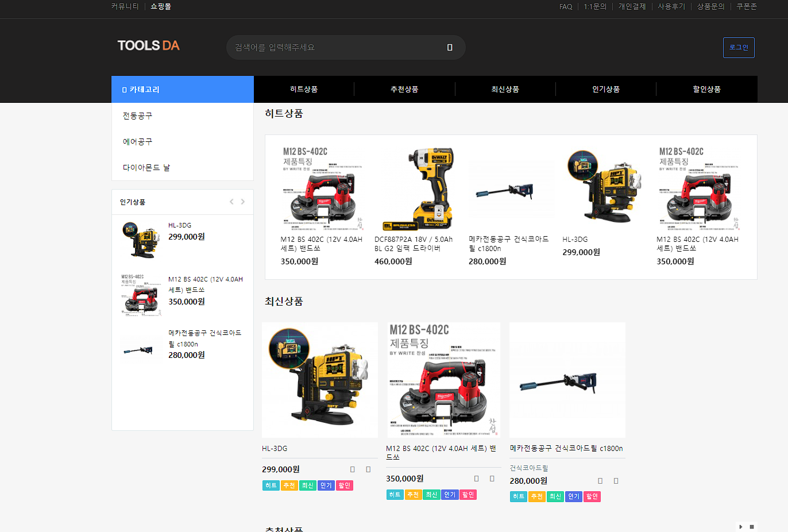Click the blue icon beside 280,000원 in 최신상품
The height and width of the screenshot is (532, 788).
[600, 481]
